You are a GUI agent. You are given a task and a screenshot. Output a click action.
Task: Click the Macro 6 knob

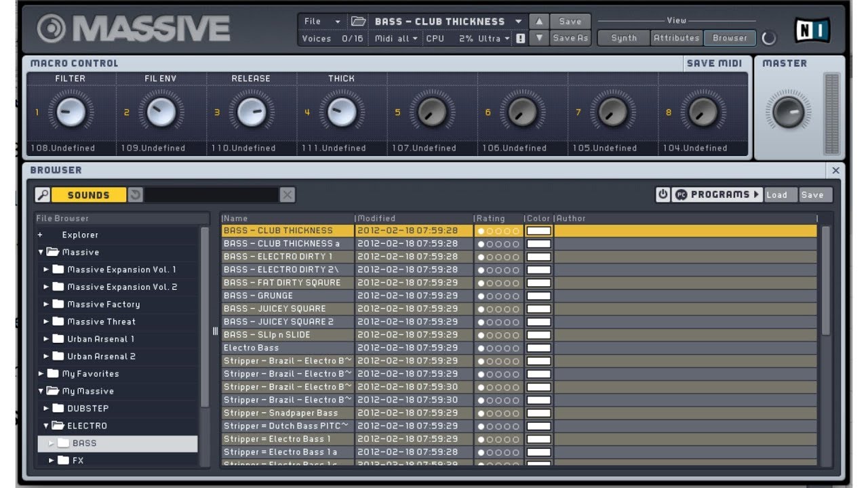[x=521, y=112]
